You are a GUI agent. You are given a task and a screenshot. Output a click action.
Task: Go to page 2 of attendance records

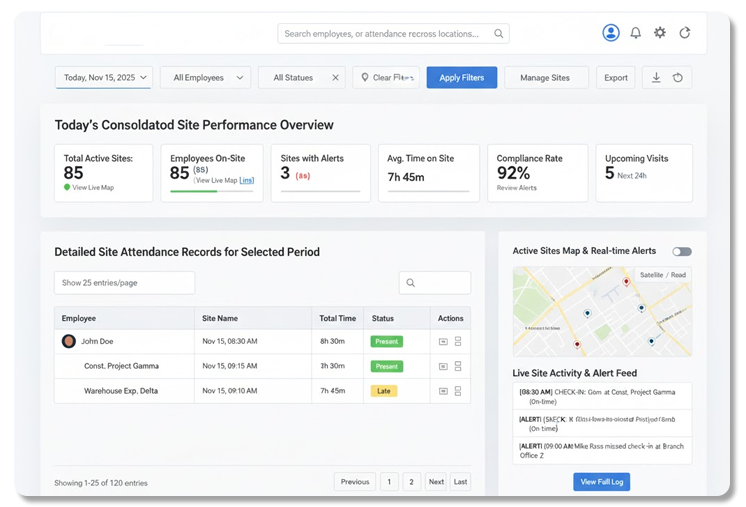[411, 482]
